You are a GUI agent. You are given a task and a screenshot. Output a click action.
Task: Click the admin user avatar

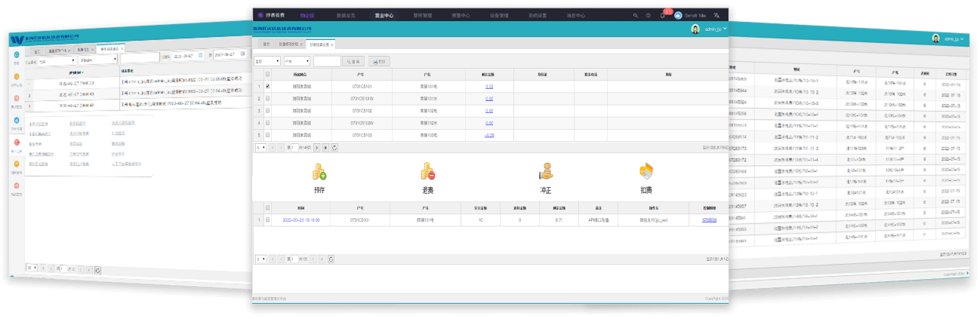tap(695, 29)
